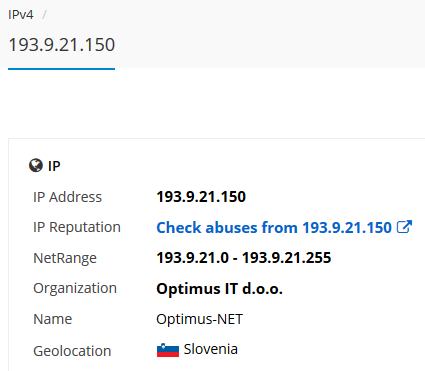Click the IP Address label
Viewport: 425px width, 371px height.
(67, 197)
